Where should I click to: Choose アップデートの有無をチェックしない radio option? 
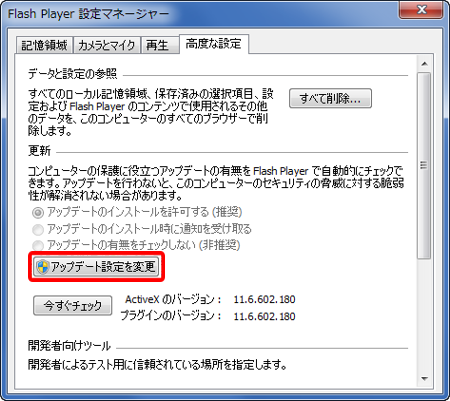pyautogui.click(x=38, y=245)
